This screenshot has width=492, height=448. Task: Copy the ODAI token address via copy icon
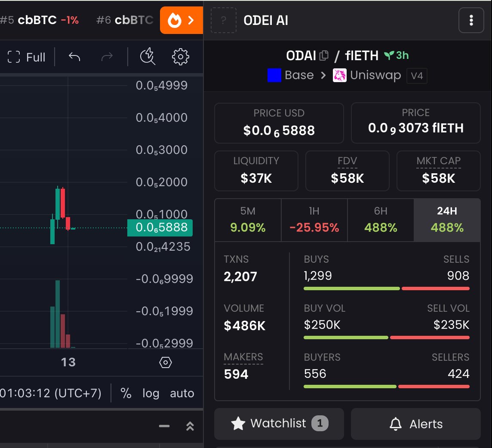pyautogui.click(x=324, y=55)
